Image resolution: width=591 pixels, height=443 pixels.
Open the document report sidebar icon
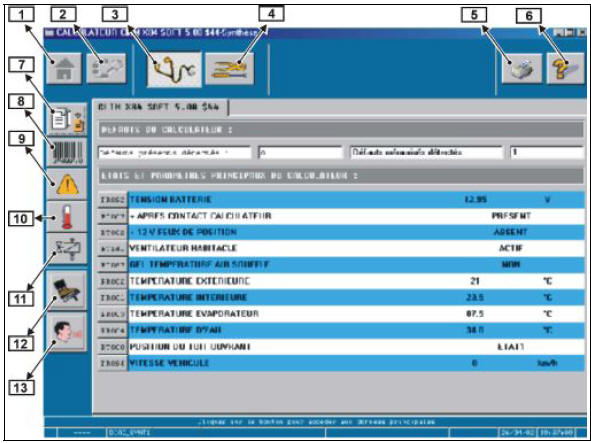click(x=67, y=120)
